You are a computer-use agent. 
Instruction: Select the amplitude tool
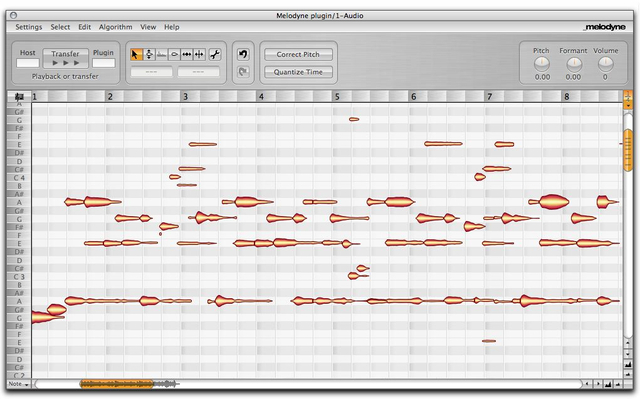coord(174,54)
